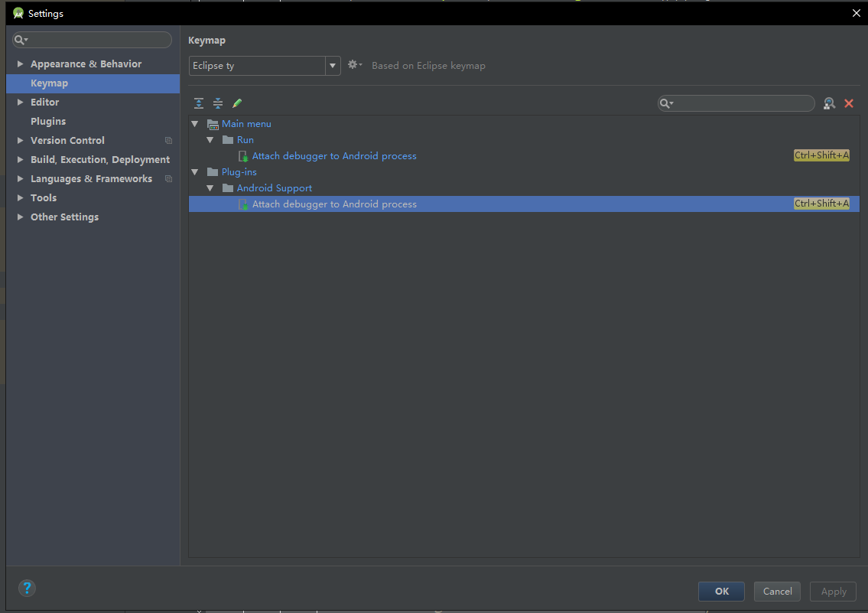Screen dimensions: 868x613
Task: Click the Android Studio Settings title icon
Action: [x=18, y=13]
